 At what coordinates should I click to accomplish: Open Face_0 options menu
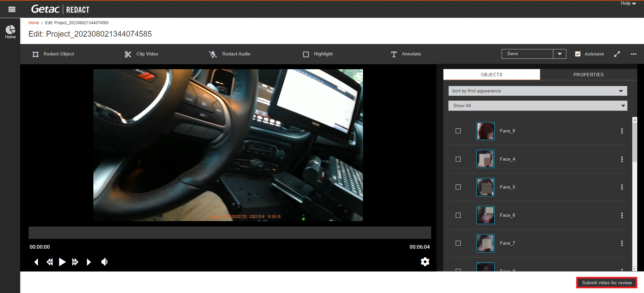tap(622, 131)
